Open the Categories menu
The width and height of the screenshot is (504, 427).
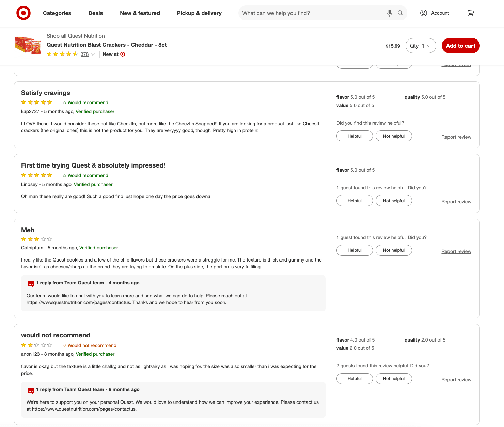pos(57,13)
